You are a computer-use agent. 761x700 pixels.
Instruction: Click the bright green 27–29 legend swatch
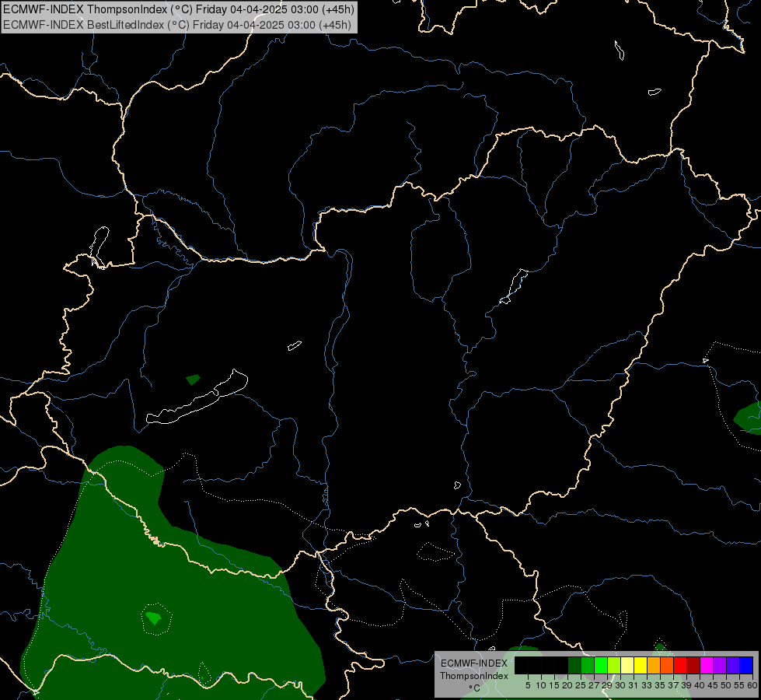coord(601,665)
